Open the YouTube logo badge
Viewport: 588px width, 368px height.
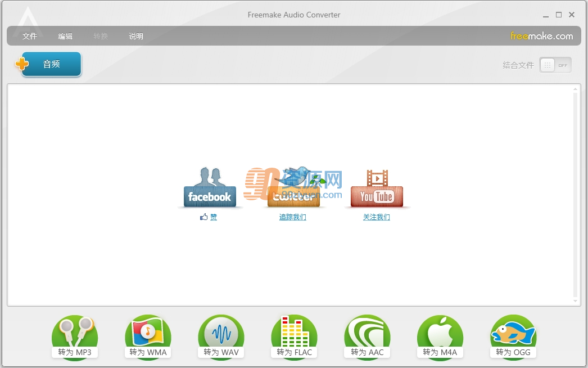[x=377, y=187]
